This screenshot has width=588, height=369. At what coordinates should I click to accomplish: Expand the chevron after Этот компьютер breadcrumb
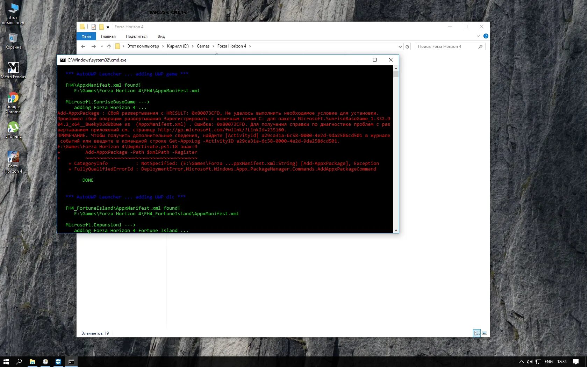click(163, 46)
